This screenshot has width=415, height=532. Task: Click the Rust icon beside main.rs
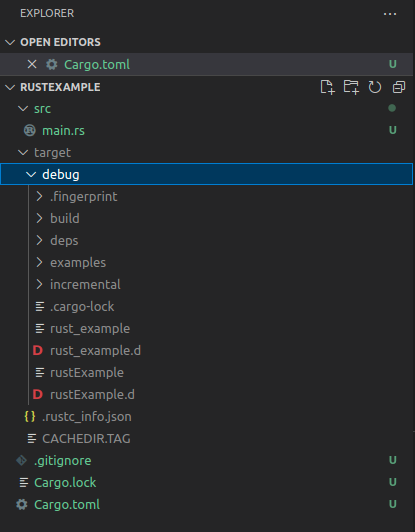30,130
